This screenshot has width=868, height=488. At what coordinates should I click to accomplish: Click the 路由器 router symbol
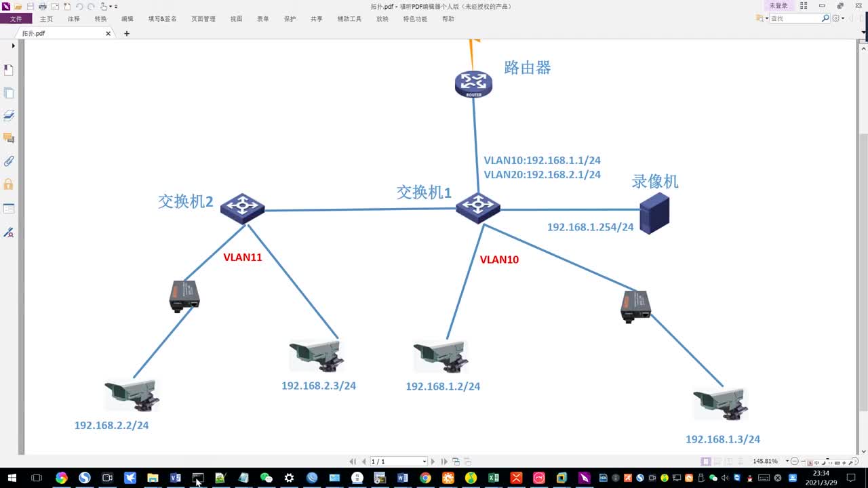(x=473, y=84)
